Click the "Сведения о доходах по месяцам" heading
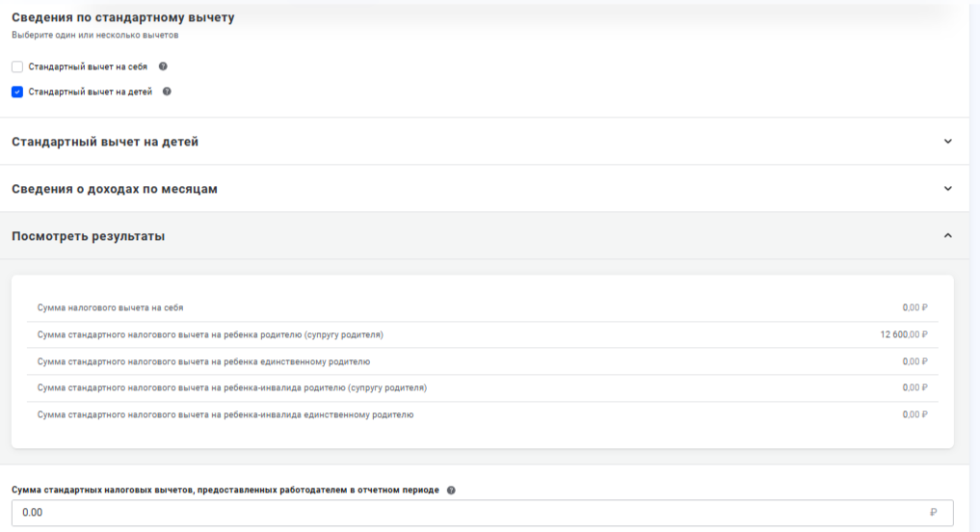This screenshot has height=532, width=980. 115,189
